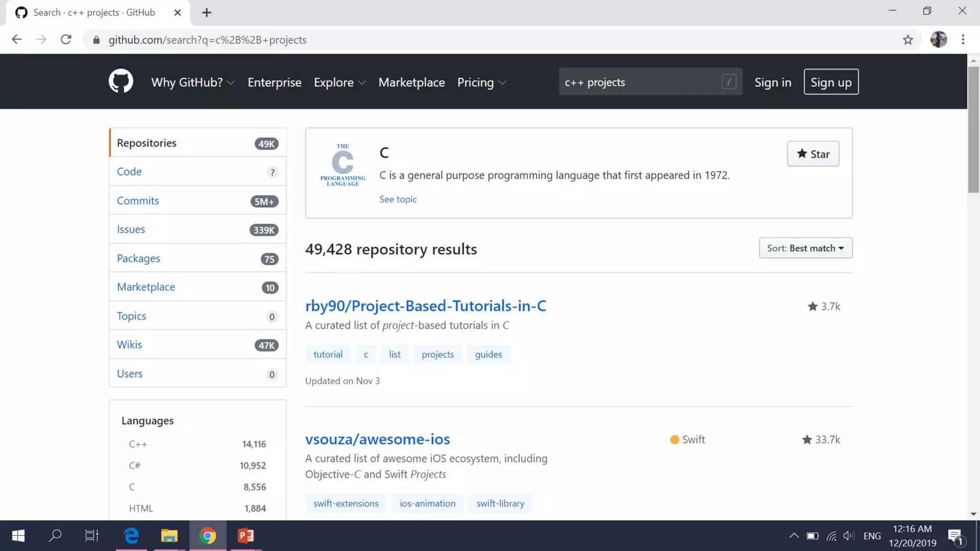980x551 pixels.
Task: Filter results by C++ language
Action: 138,444
